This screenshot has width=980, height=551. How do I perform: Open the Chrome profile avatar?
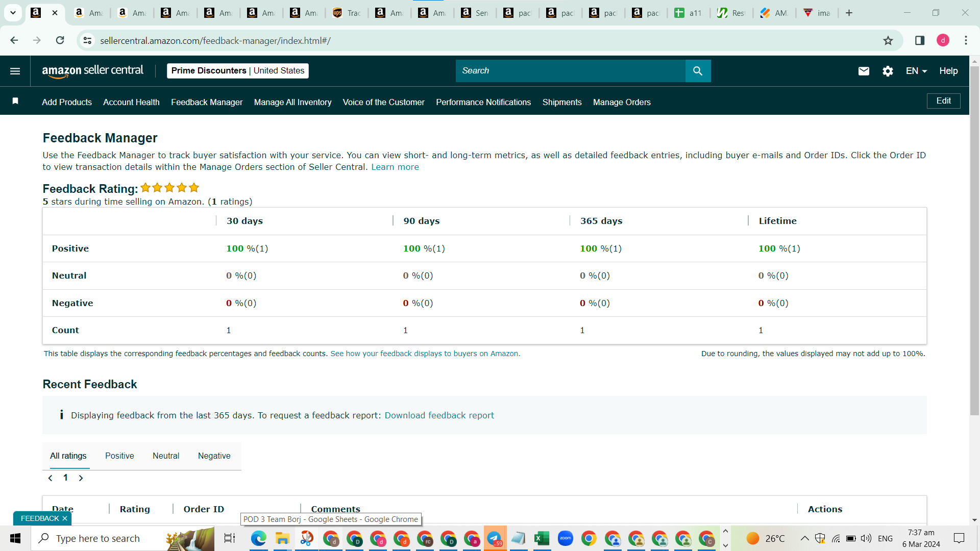(943, 40)
